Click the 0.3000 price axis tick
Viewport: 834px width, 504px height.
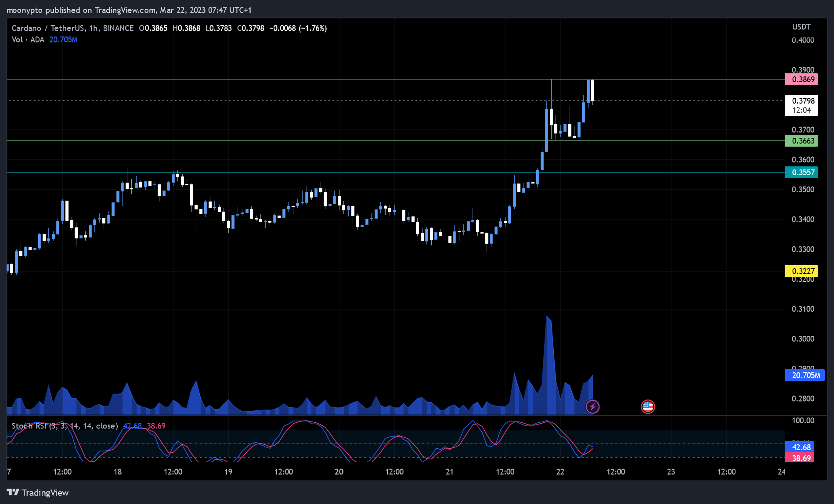point(803,339)
